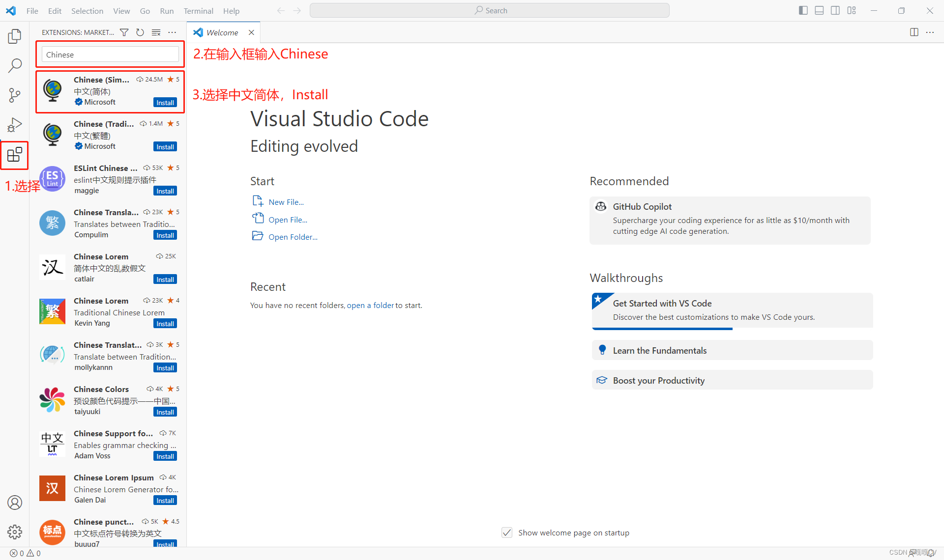Toggle panel layout icon in title bar

(x=819, y=10)
